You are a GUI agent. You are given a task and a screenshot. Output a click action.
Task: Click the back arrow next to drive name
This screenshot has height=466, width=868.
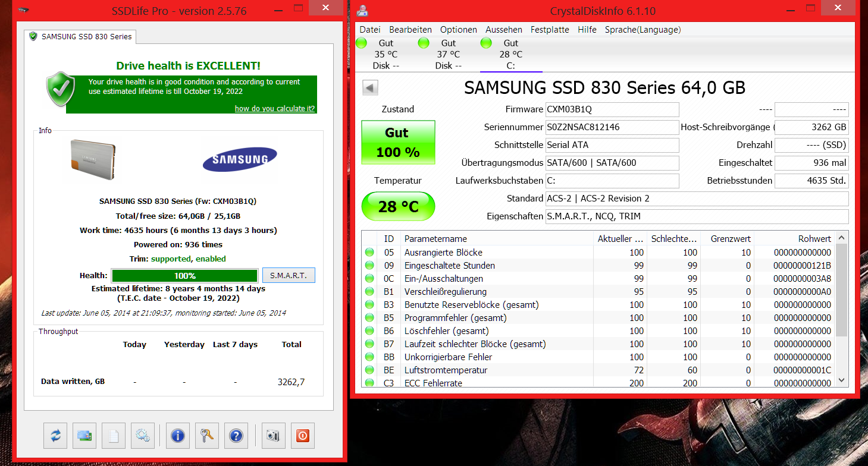click(x=371, y=88)
